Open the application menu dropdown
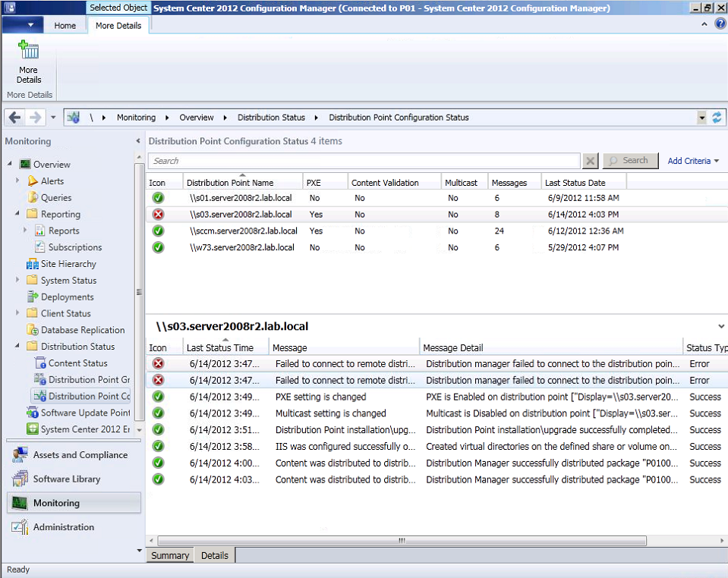The height and width of the screenshot is (578, 728). (22, 25)
